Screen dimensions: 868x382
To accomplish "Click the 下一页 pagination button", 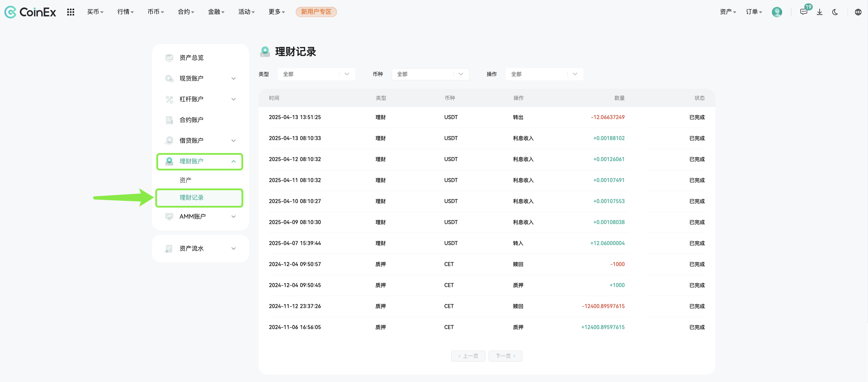I will pos(505,356).
